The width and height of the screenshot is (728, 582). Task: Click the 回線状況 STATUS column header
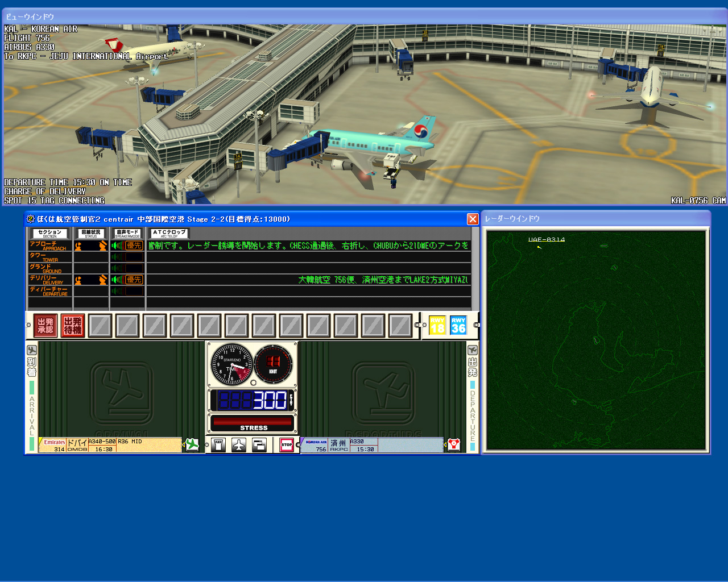click(x=91, y=234)
